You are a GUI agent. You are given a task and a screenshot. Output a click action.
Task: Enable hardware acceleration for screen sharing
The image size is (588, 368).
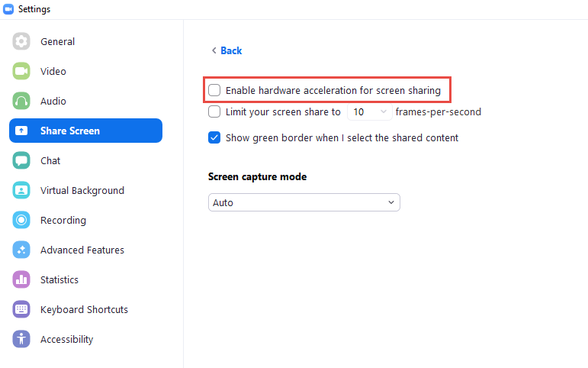pyautogui.click(x=215, y=90)
